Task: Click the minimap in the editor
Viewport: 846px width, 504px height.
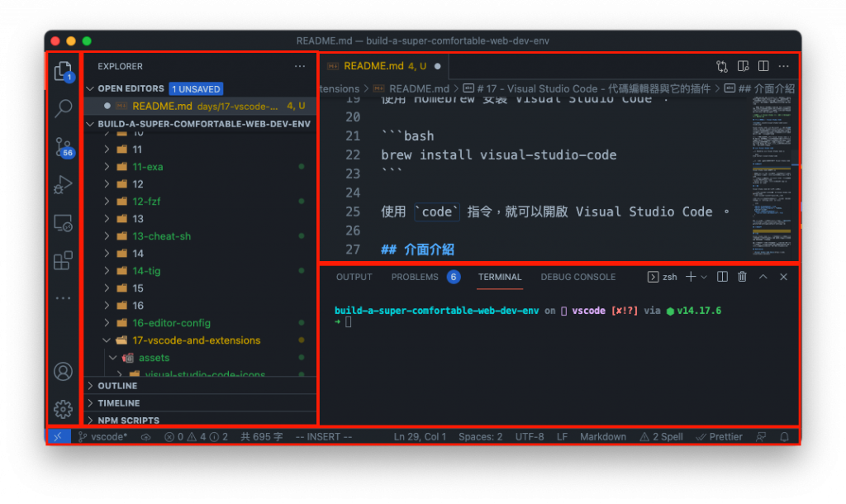Action: click(772, 178)
